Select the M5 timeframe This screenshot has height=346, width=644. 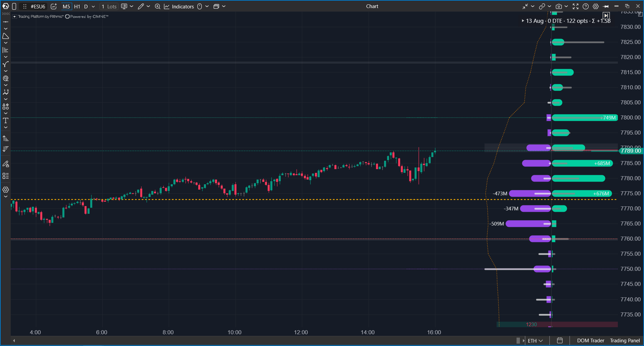[66, 6]
